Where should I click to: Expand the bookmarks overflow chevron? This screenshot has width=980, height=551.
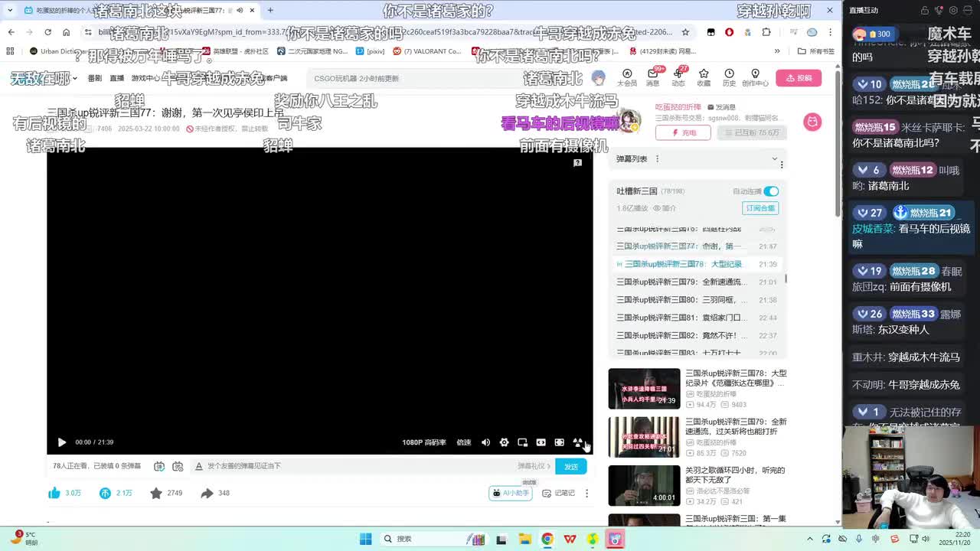click(x=777, y=51)
